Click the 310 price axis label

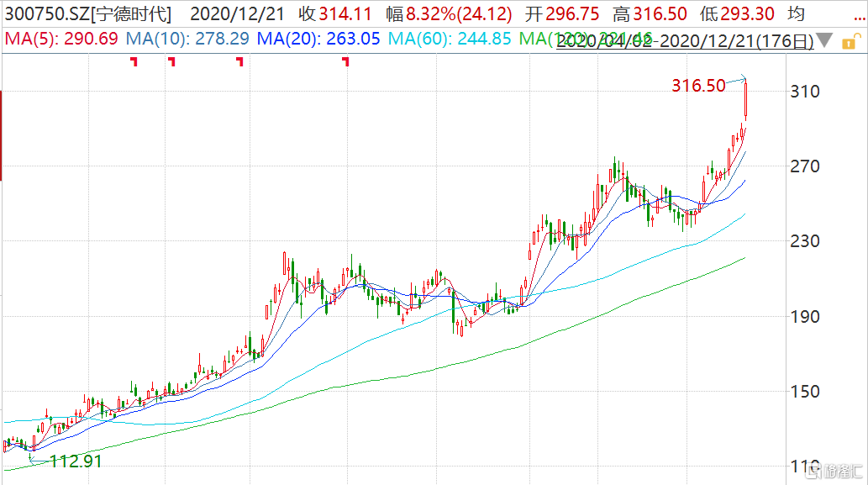[x=805, y=92]
